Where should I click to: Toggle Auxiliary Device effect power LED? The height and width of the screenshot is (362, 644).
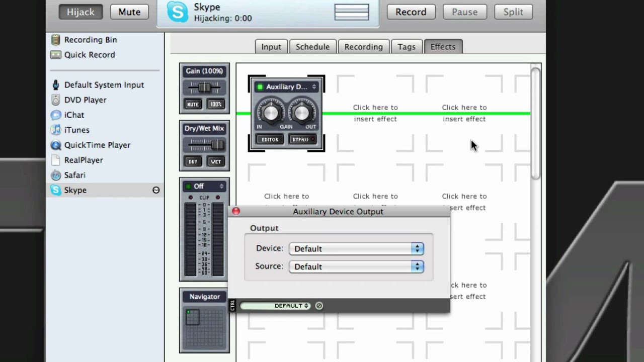coord(260,87)
